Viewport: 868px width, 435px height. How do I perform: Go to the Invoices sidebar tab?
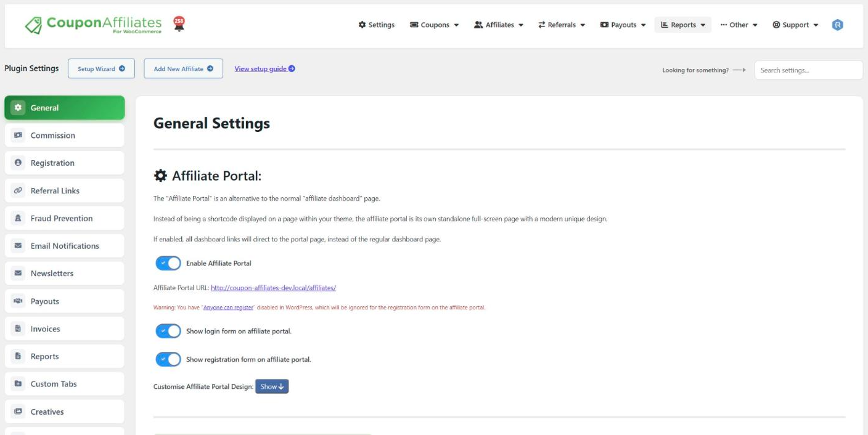coord(65,328)
